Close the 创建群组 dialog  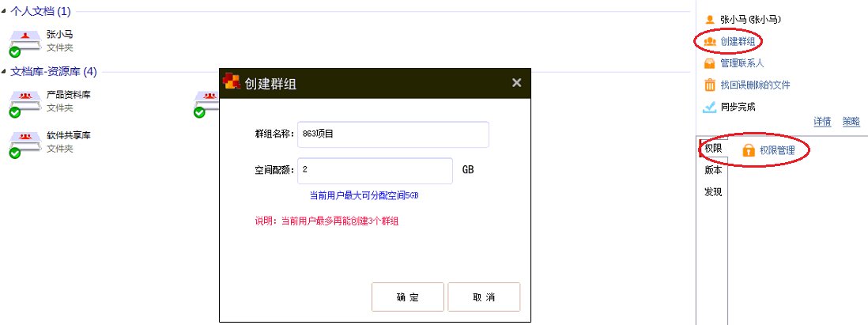point(516,82)
